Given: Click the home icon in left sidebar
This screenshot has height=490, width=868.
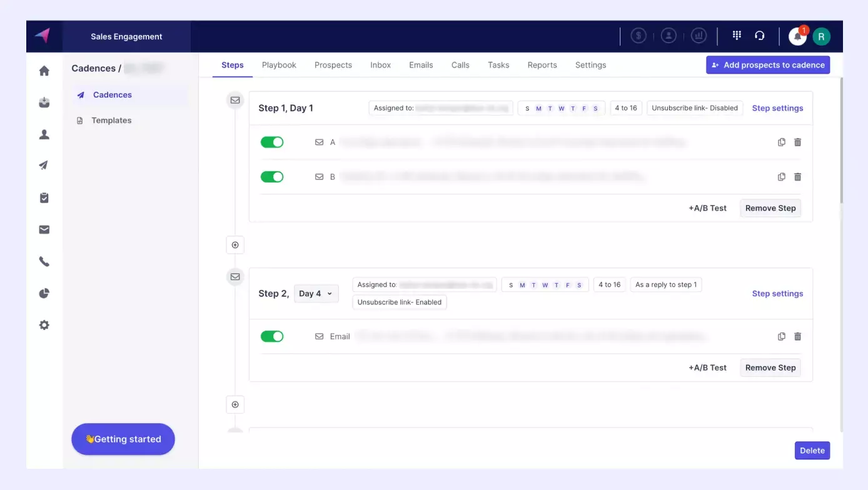Looking at the screenshot, I should click(44, 71).
